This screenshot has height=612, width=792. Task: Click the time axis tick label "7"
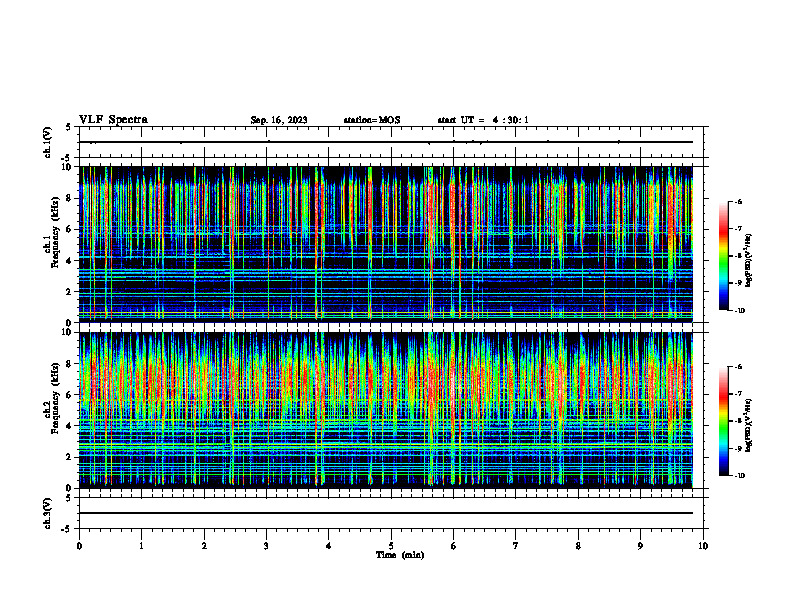(516, 546)
